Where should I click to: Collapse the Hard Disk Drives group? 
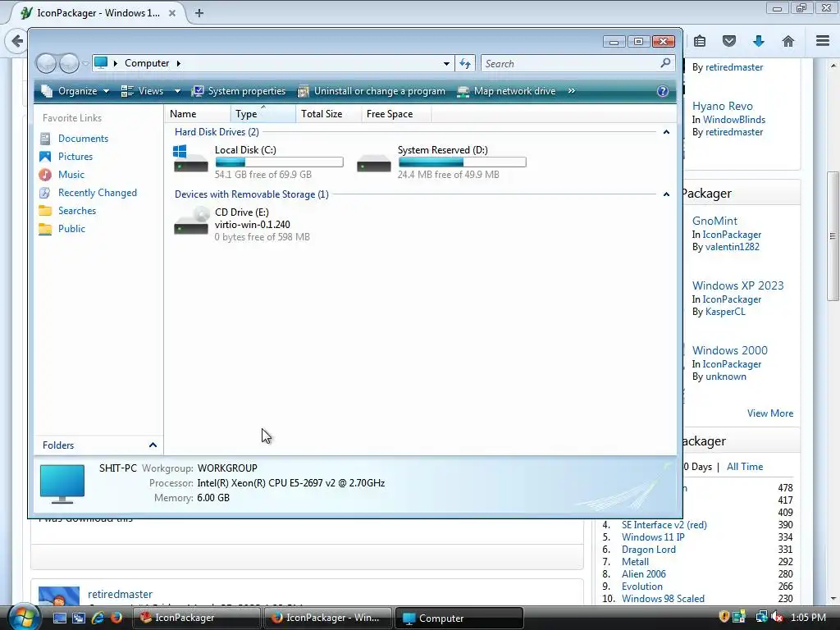666,132
